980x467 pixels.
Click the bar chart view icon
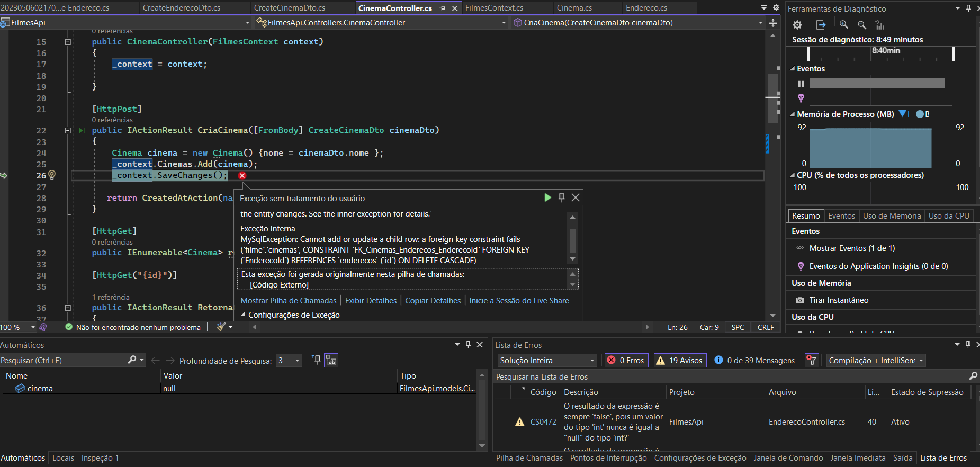(x=880, y=25)
